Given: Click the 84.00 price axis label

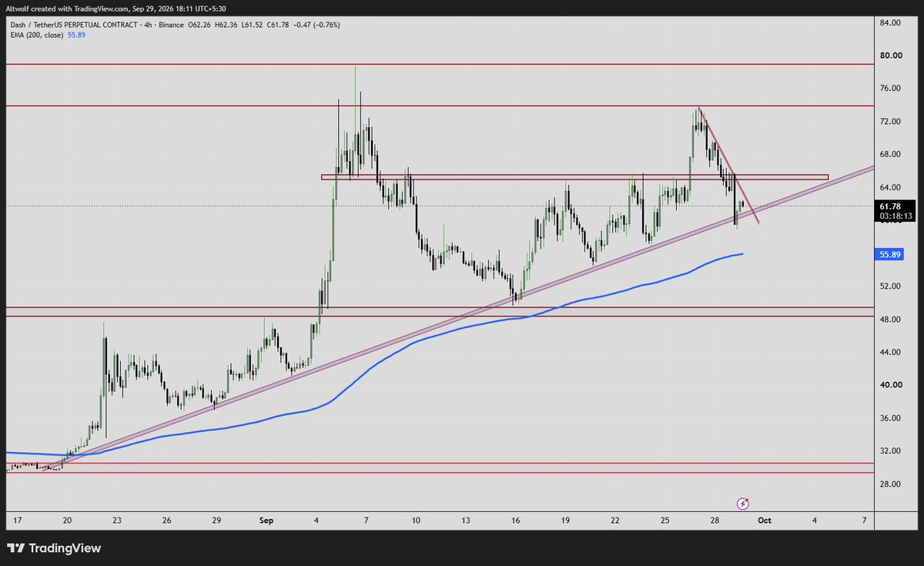Looking at the screenshot, I should tap(891, 23).
